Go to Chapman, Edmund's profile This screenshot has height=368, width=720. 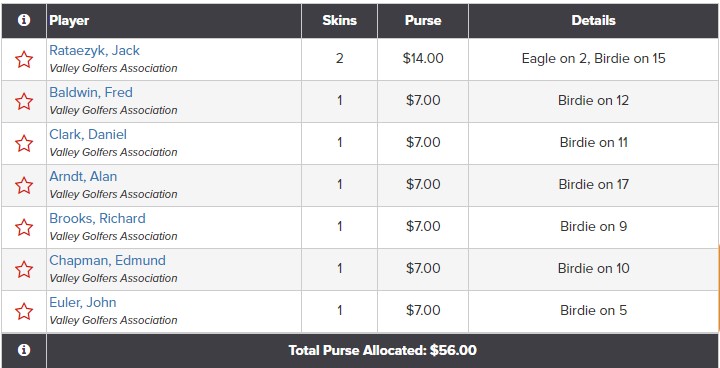(107, 260)
